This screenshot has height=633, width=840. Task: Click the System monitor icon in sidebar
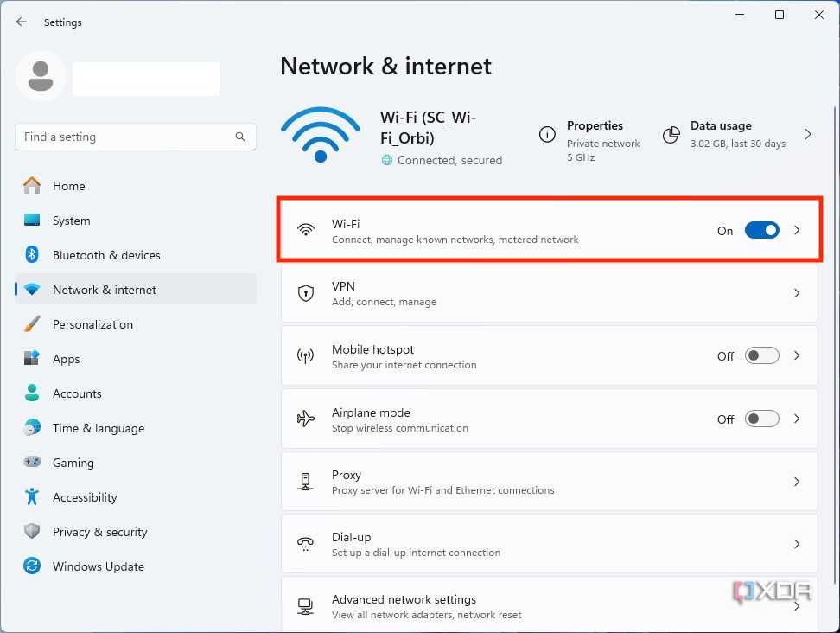point(32,221)
